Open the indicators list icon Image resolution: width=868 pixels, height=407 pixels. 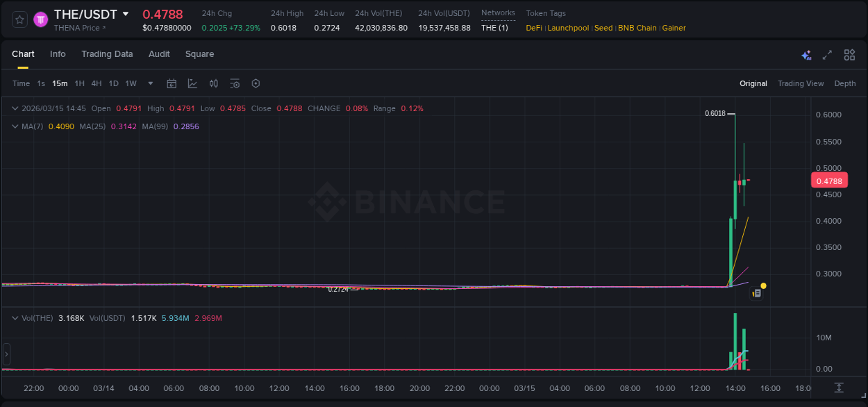[235, 83]
